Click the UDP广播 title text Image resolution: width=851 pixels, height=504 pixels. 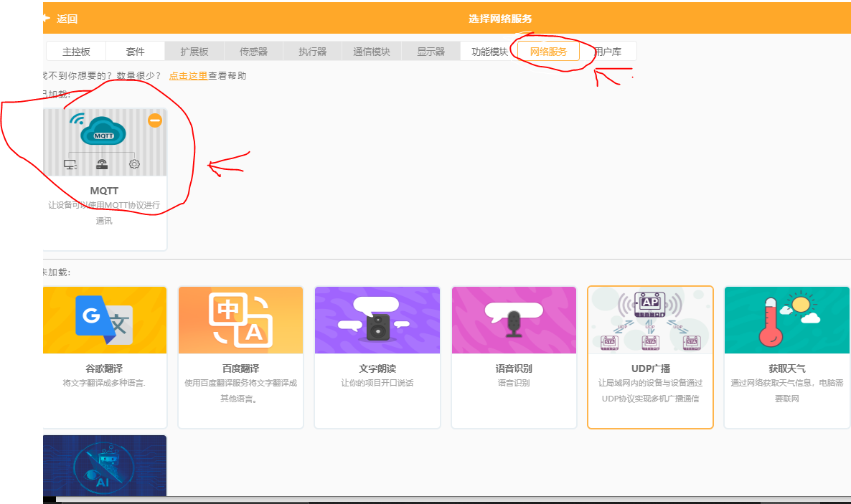coord(650,369)
